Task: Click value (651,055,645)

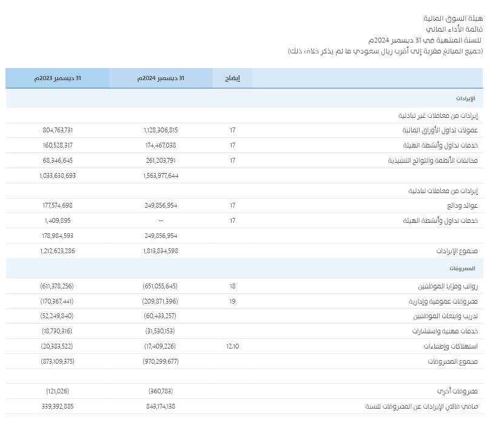Action: coord(160,287)
